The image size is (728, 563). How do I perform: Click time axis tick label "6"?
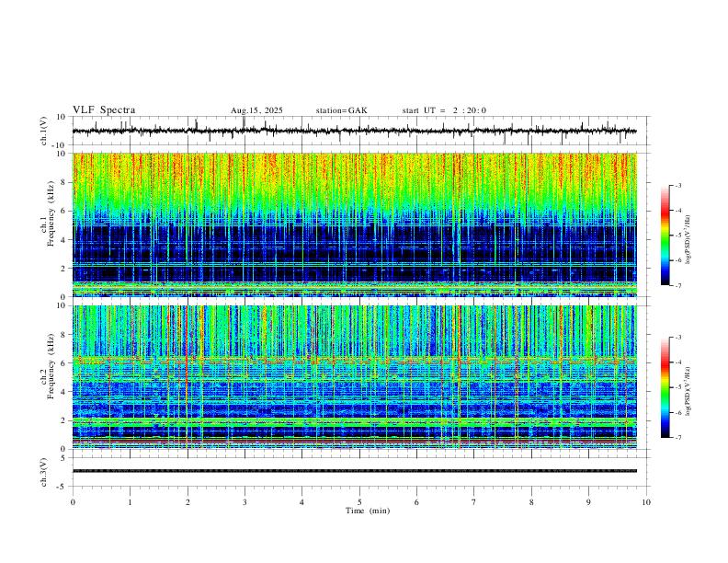(x=417, y=502)
